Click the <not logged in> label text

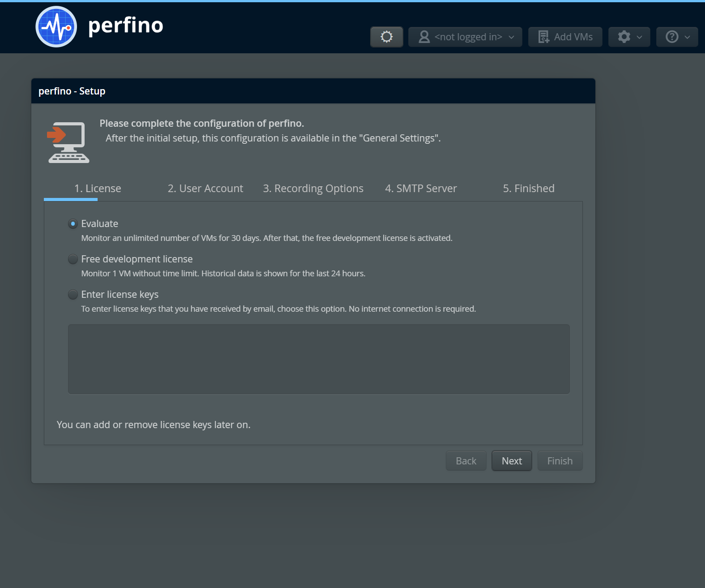[468, 37]
